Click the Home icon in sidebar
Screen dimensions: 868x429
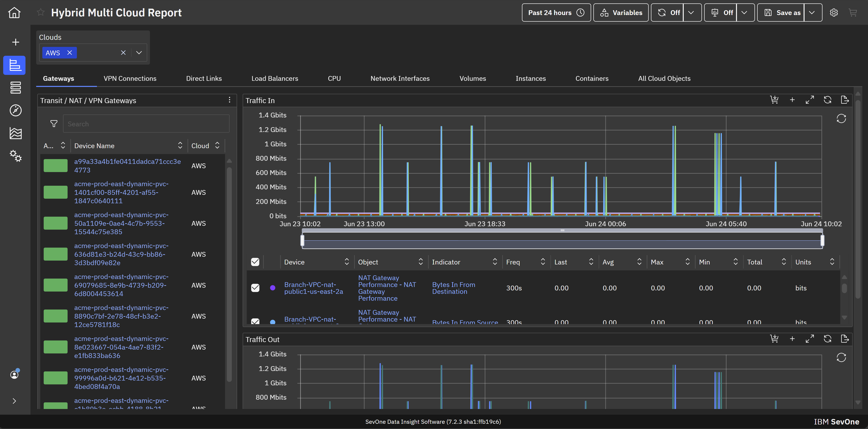[14, 13]
